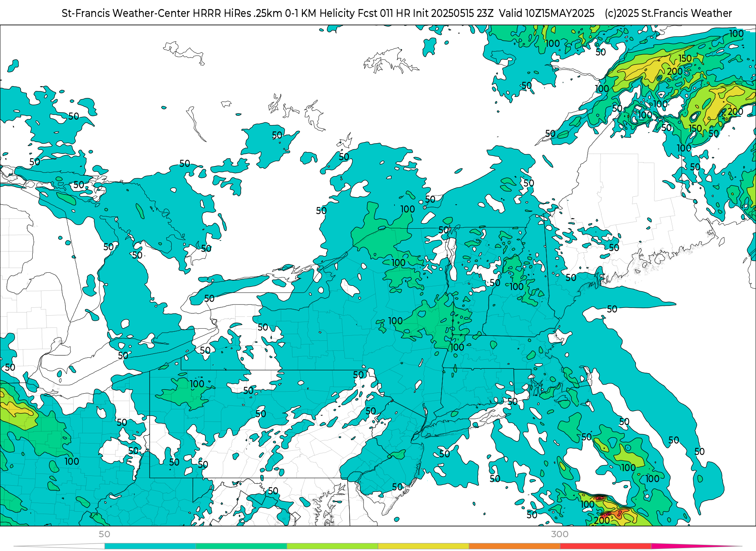The width and height of the screenshot is (756, 551).
Task: Pick the red color bar segment
Action: coord(605,546)
